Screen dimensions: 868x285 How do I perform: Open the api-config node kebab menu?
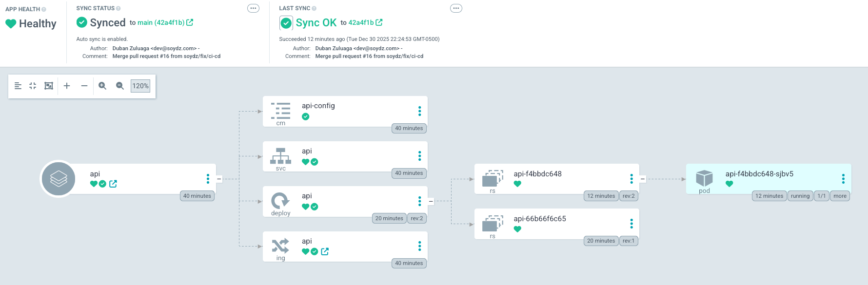click(x=419, y=111)
